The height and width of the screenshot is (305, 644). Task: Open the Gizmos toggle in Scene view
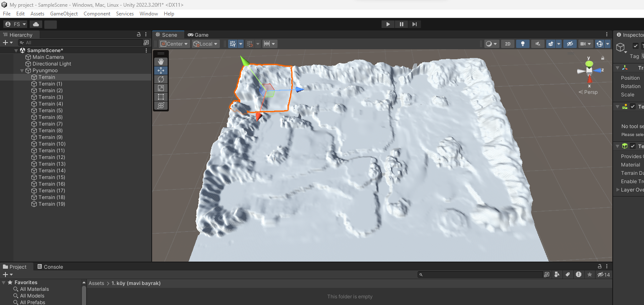click(x=600, y=44)
